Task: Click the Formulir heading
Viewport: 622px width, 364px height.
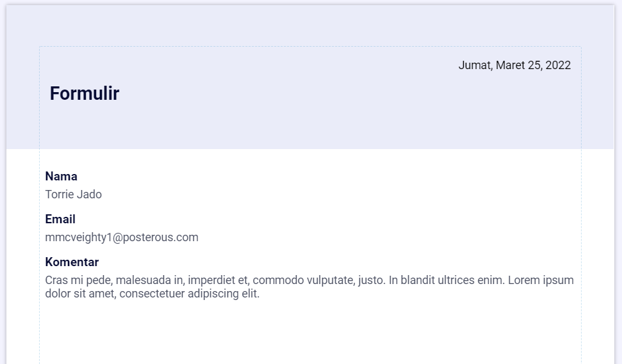Action: pos(85,93)
